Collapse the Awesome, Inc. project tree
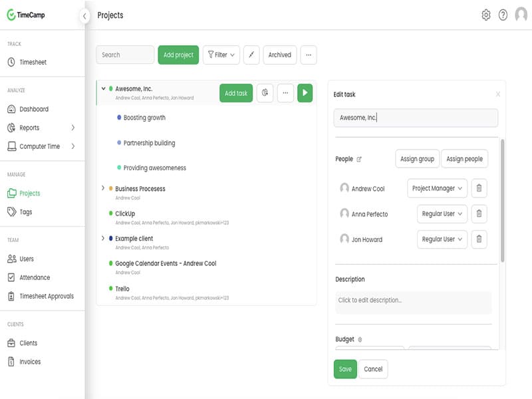 [103, 88]
